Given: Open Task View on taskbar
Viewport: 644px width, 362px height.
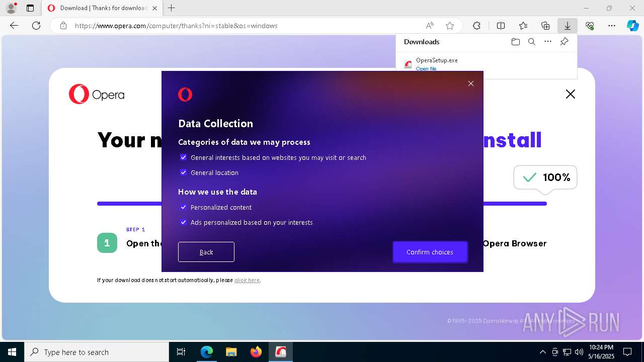Looking at the screenshot, I should (181, 352).
